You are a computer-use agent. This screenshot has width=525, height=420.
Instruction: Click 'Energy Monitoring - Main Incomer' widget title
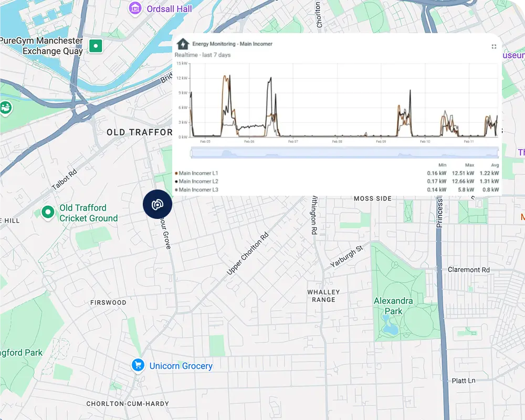click(x=232, y=44)
